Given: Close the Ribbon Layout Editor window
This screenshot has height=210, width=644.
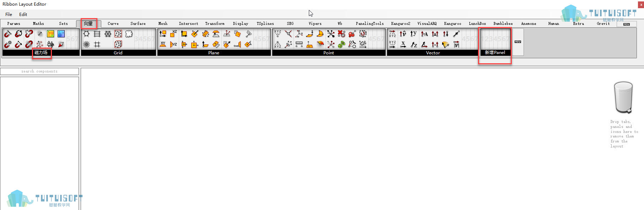Looking at the screenshot, I should pyautogui.click(x=641, y=5).
